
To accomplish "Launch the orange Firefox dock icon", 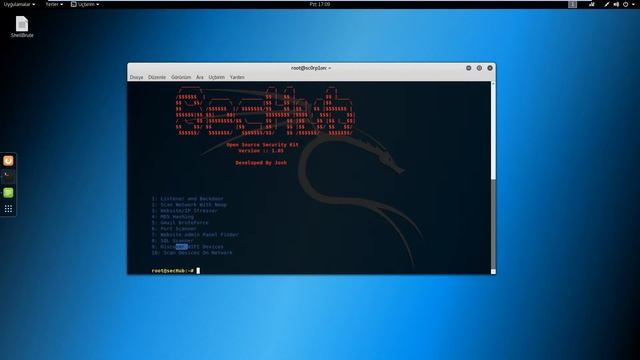I will [8, 161].
